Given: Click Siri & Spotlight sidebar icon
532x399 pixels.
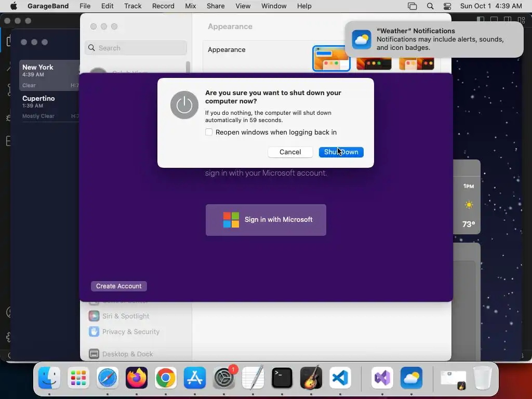Looking at the screenshot, I should (x=94, y=316).
